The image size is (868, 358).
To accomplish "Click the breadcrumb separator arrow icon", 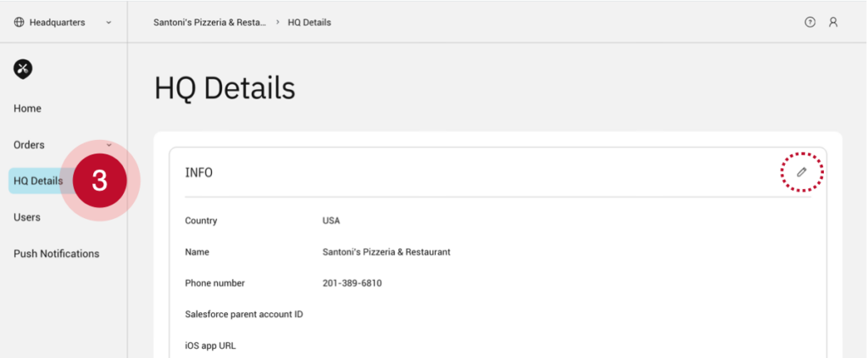I will click(279, 22).
